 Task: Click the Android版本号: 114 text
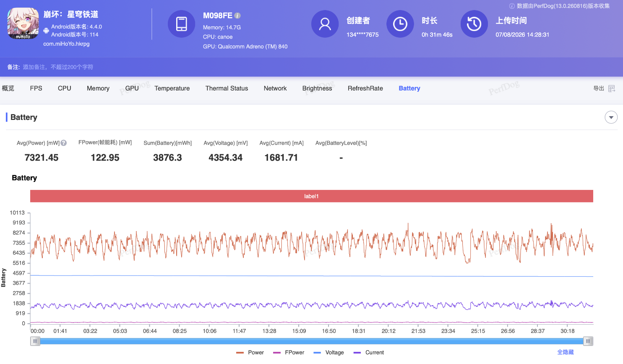75,35
